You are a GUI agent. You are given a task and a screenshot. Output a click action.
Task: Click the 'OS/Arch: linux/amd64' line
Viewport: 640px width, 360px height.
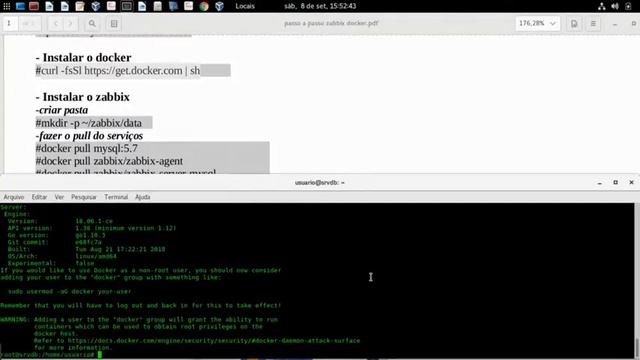(x=62, y=256)
